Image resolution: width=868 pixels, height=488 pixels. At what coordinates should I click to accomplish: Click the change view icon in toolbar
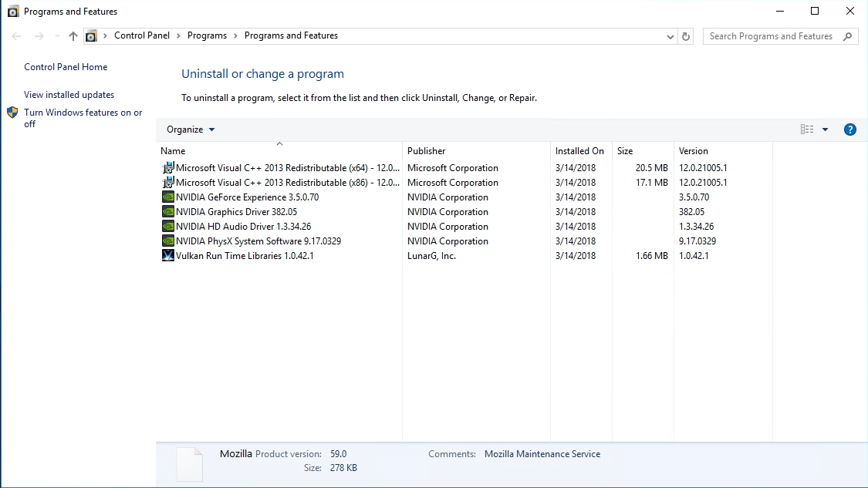click(807, 130)
